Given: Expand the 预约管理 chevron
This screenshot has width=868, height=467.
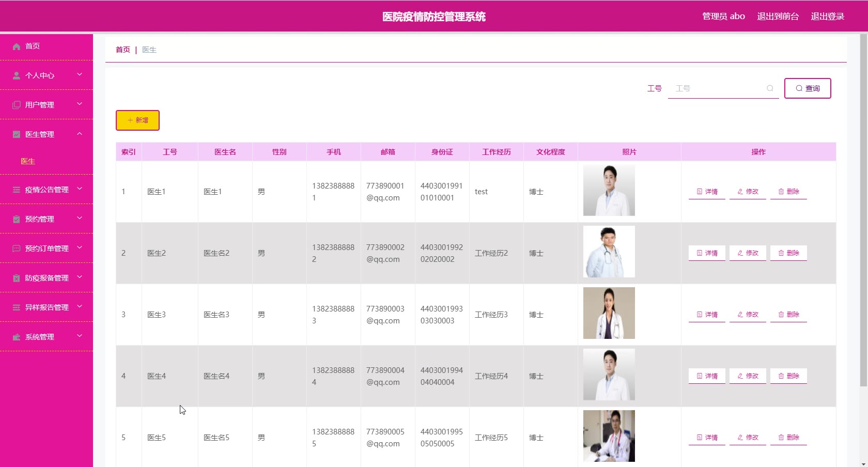Looking at the screenshot, I should click(x=80, y=219).
